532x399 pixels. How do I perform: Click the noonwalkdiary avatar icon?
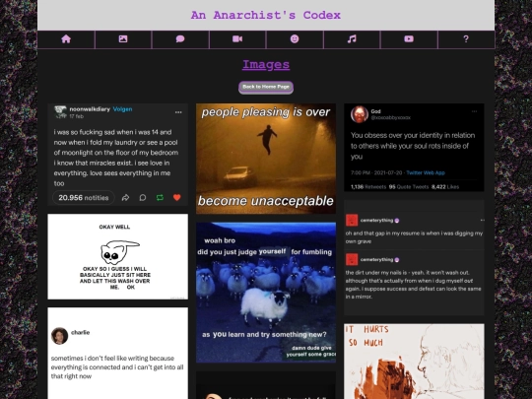coord(60,112)
